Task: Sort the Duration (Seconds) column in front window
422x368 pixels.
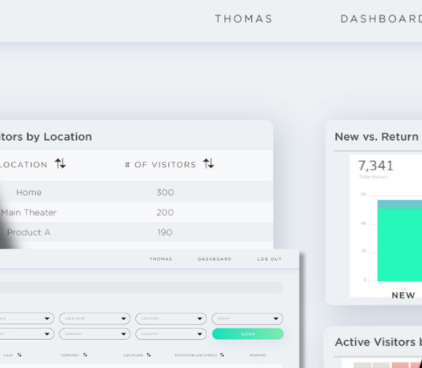Action: click(222, 355)
